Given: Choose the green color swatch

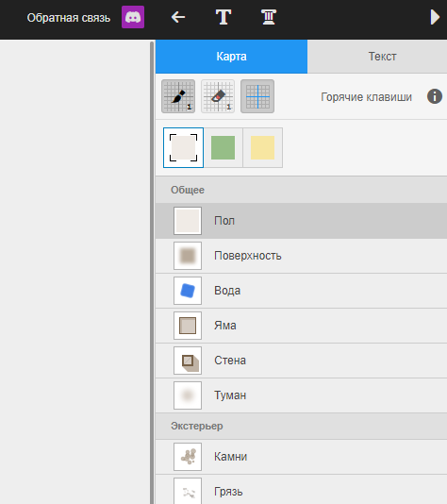Looking at the screenshot, I should click(223, 147).
